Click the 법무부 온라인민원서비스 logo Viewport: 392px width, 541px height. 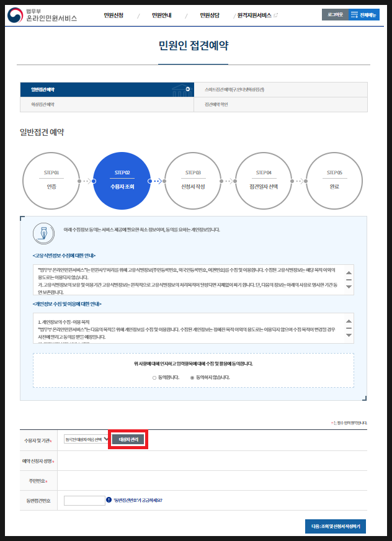pos(43,15)
